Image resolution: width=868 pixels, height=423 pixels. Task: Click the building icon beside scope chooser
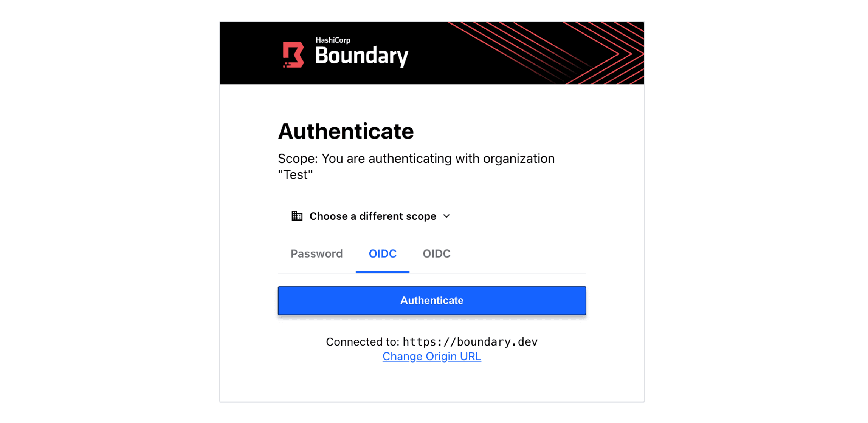[x=297, y=216]
